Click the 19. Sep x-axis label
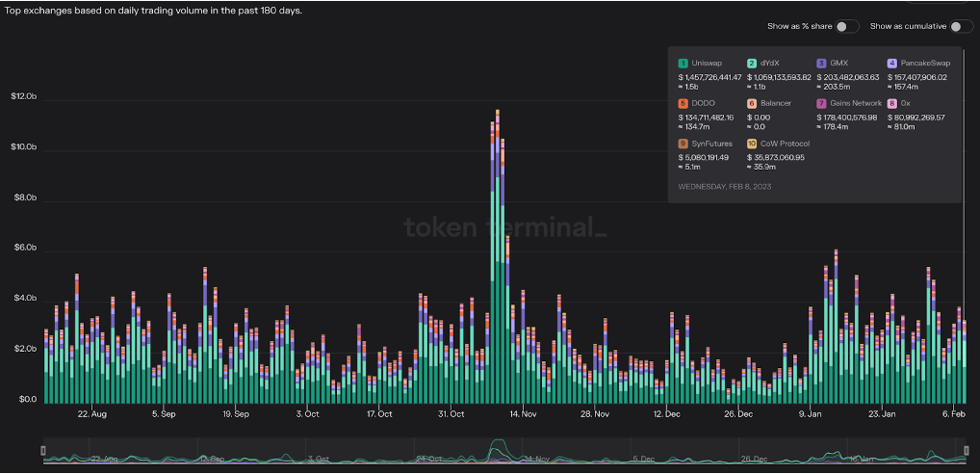The width and height of the screenshot is (980, 474). [x=235, y=414]
